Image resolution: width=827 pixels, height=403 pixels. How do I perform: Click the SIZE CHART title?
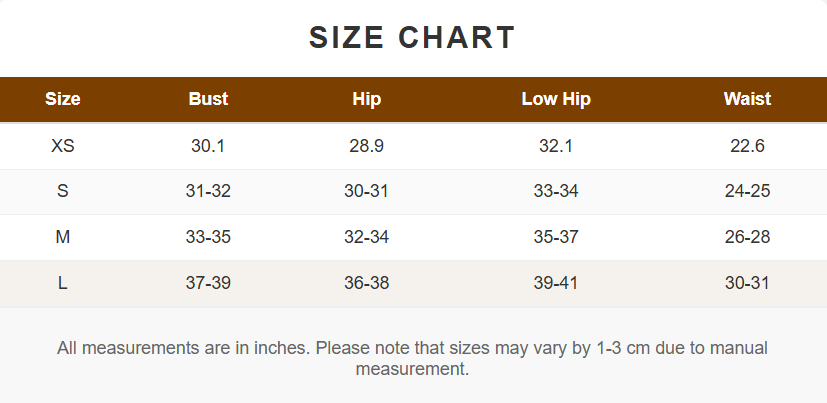pyautogui.click(x=412, y=38)
